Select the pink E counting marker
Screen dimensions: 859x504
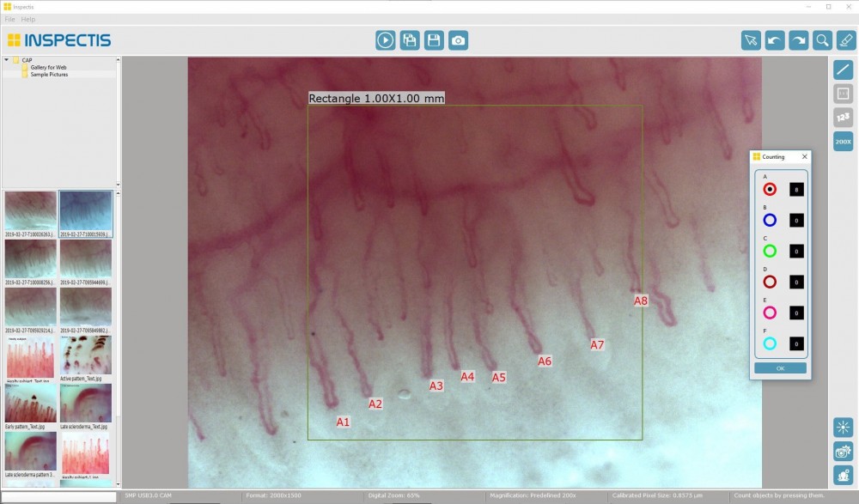click(x=770, y=313)
